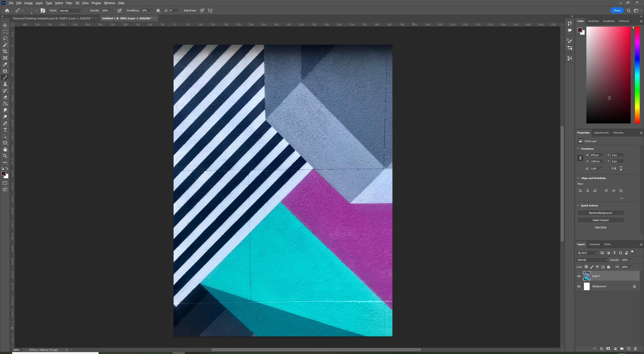Select the Zoom tool
Screen dimensions: 644x354
(5, 156)
